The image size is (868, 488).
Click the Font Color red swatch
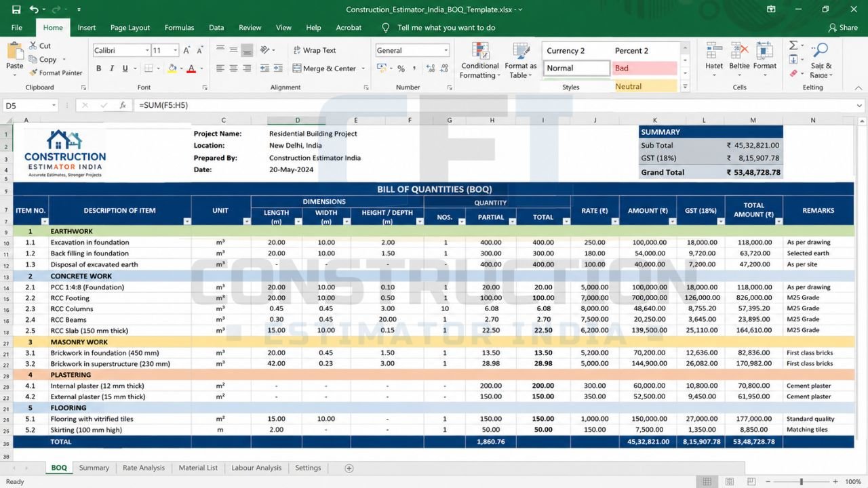(191, 68)
